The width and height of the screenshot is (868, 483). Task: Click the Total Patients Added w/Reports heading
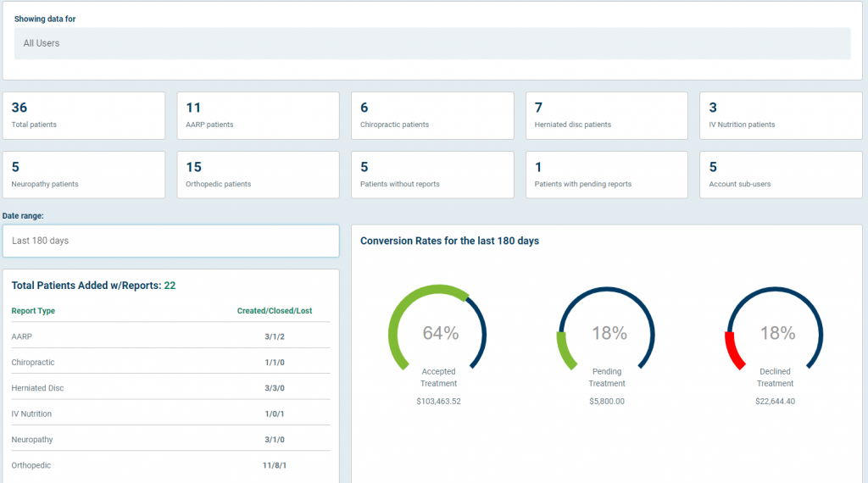tap(93, 286)
